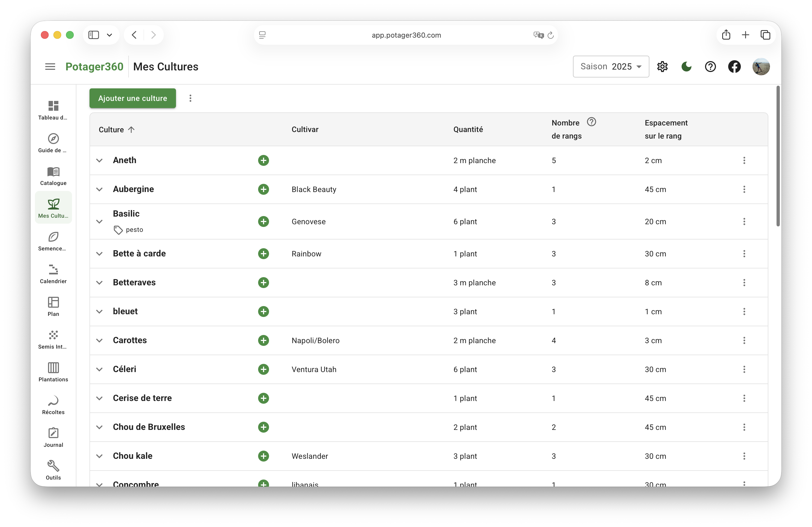Open the Semences sidebar icon

pos(53,241)
